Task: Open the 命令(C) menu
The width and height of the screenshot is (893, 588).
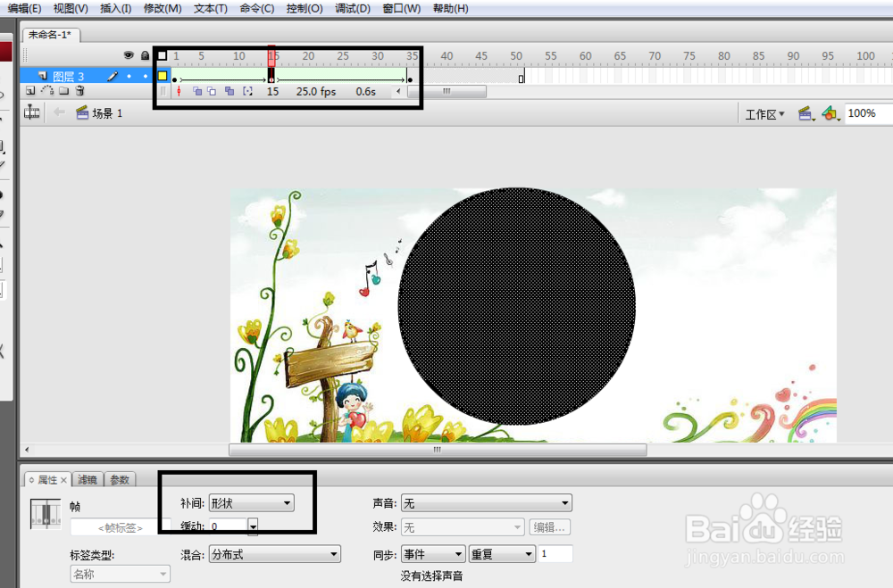Action: (x=257, y=9)
